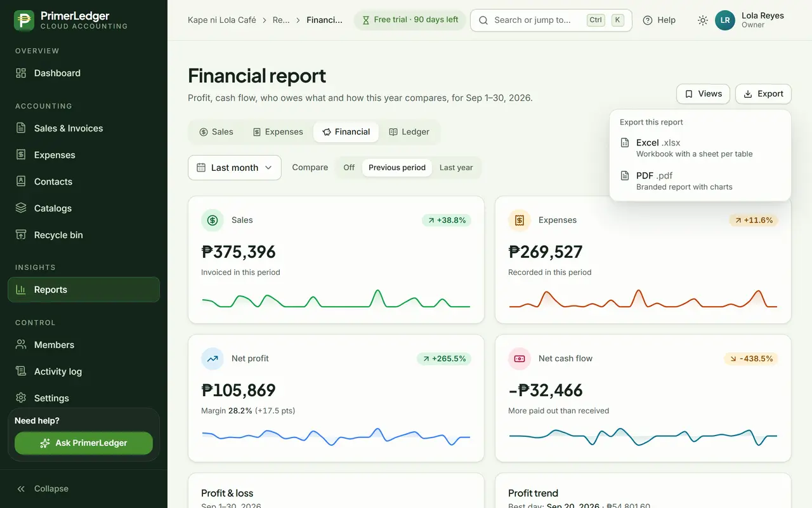Click the ₱105,869 net profit amount
Viewport: 812px width, 508px height.
[239, 391]
